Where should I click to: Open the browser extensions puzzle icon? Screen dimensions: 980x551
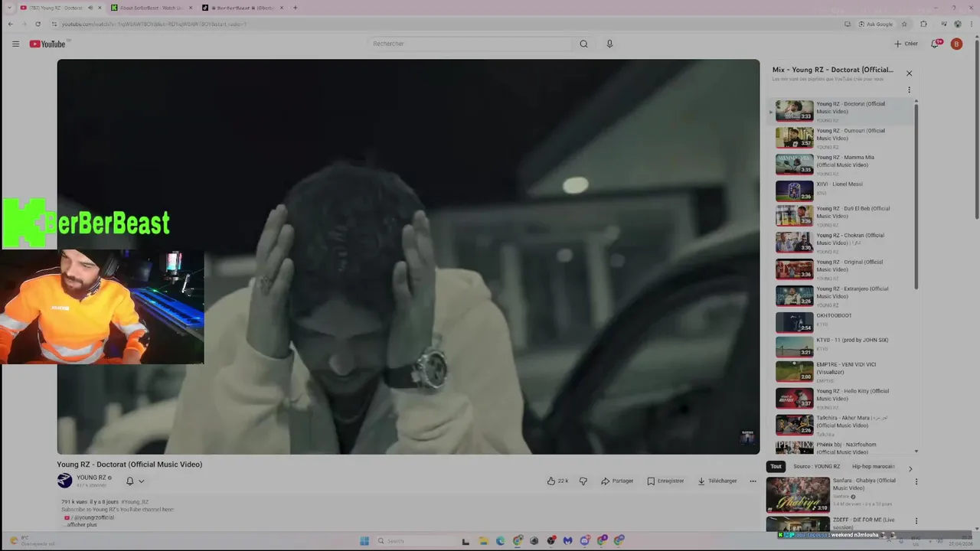tap(923, 24)
